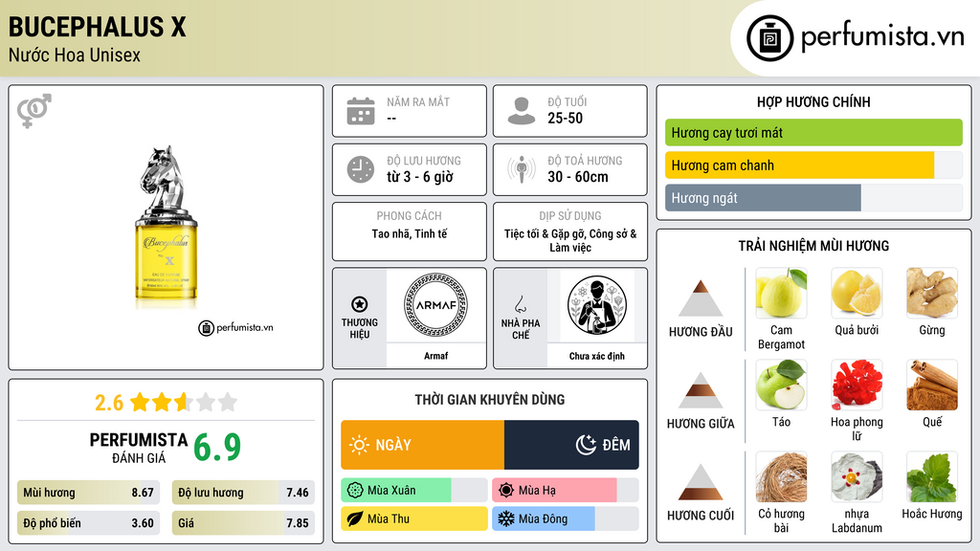Click the Nước Hoa Unisex subtitle

75,55
